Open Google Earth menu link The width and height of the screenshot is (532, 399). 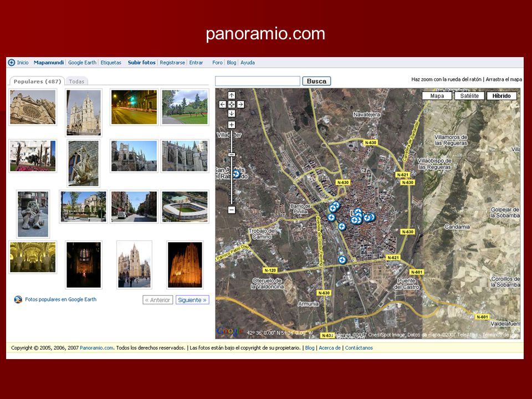click(82, 63)
